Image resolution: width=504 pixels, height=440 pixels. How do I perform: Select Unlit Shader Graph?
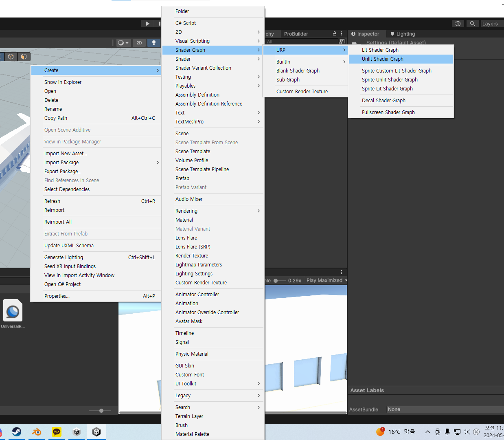[401, 59]
